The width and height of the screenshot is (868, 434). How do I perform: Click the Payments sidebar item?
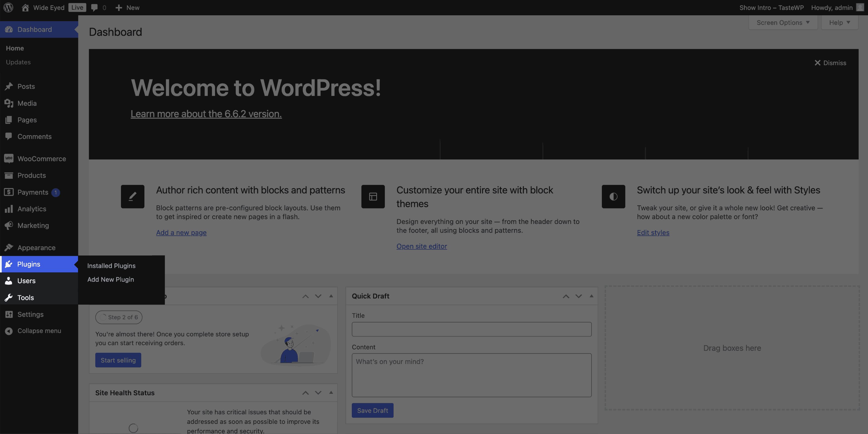pos(33,192)
